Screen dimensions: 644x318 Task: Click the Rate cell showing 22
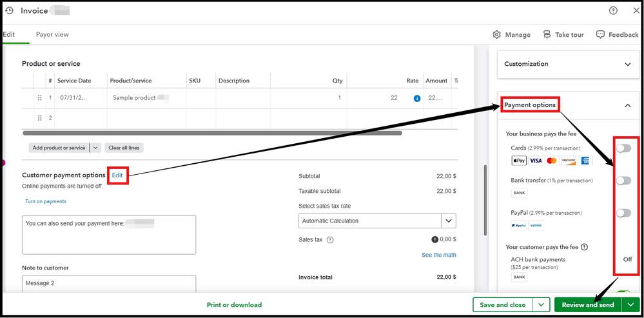click(385, 98)
